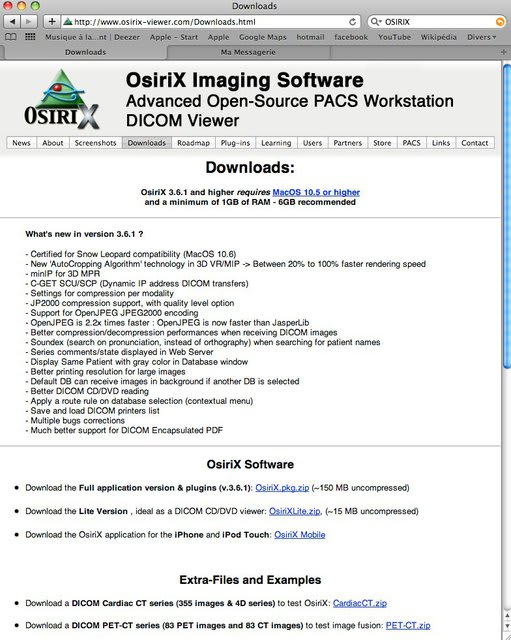Image resolution: width=511 pixels, height=640 pixels.
Task: Click the "What's new in version 3.6.1 ?" text
Action: tap(84, 234)
